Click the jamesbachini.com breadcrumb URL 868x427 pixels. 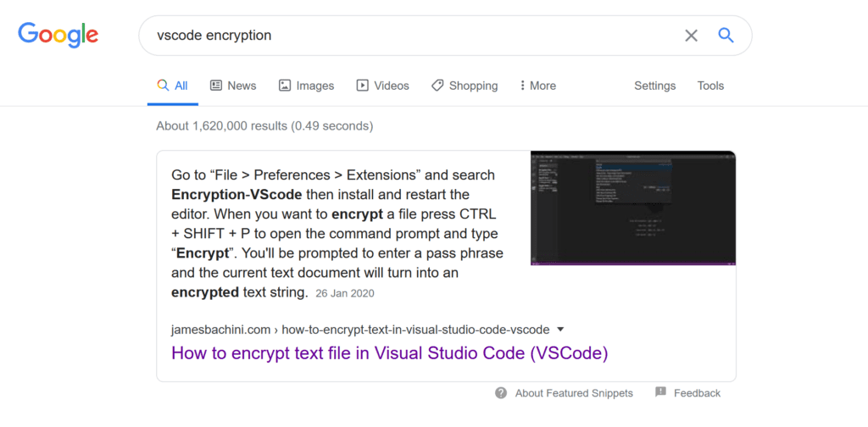point(360,330)
